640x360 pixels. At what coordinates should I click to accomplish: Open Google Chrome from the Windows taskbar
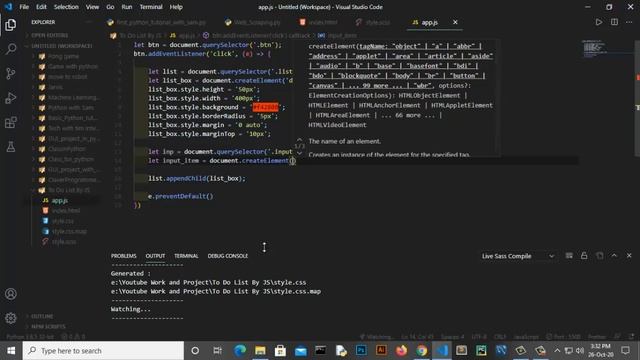click(x=421, y=350)
